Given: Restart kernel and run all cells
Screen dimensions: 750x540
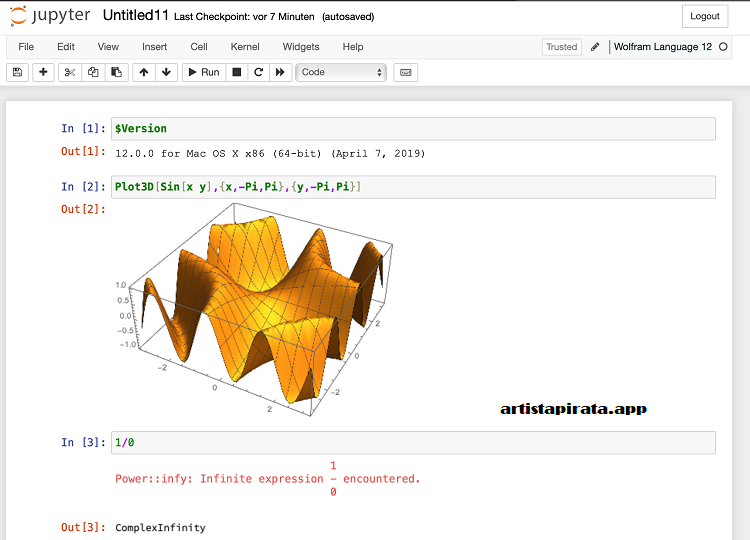Looking at the screenshot, I should tap(280, 72).
